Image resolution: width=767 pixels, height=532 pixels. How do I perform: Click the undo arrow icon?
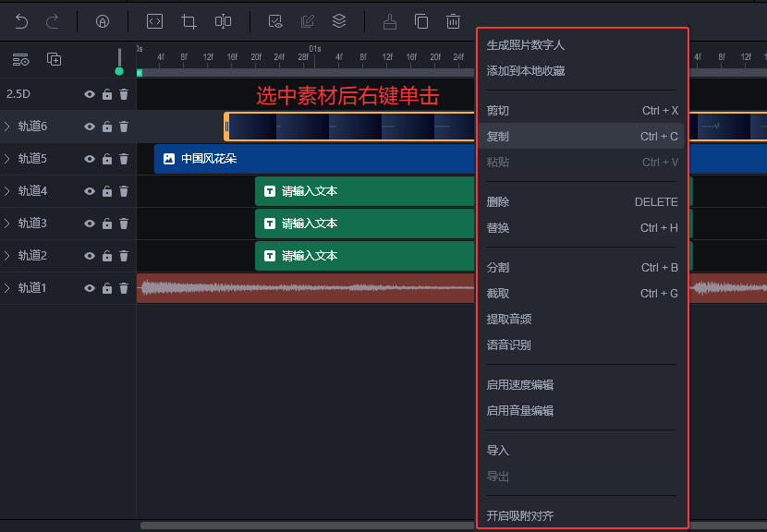tap(22, 20)
